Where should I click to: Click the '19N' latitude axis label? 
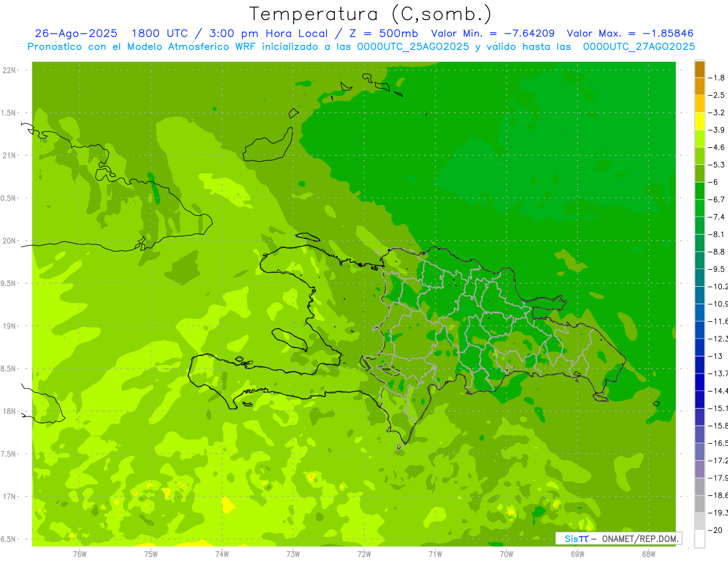coord(8,326)
